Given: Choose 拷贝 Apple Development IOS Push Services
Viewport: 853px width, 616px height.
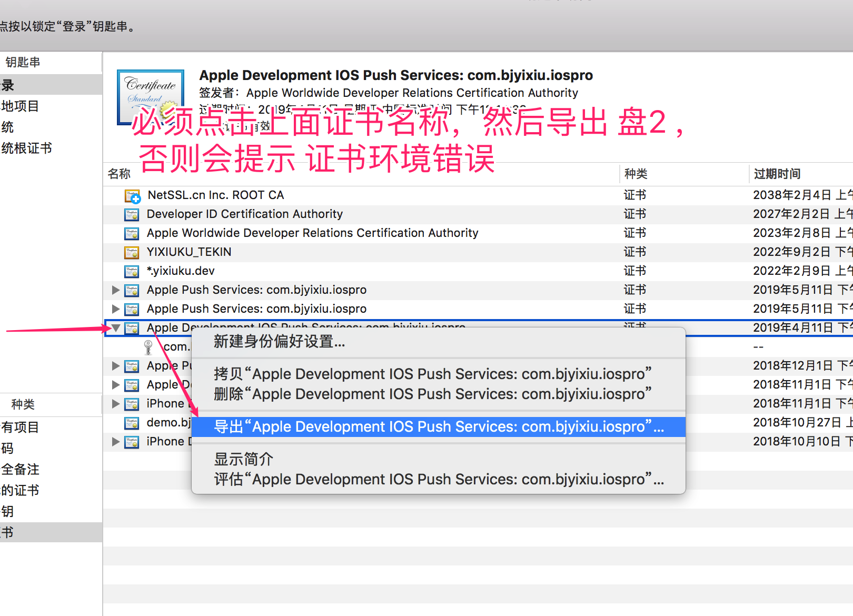Looking at the screenshot, I should [x=439, y=374].
